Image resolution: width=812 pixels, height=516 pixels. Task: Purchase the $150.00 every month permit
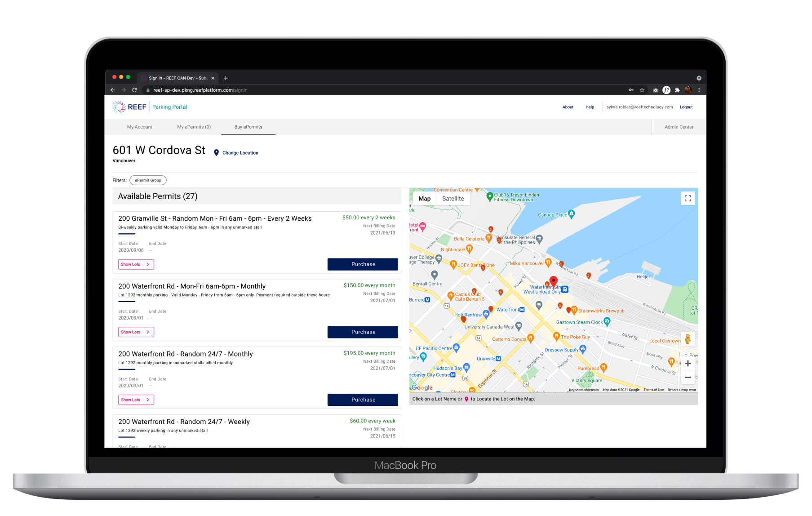tap(363, 332)
